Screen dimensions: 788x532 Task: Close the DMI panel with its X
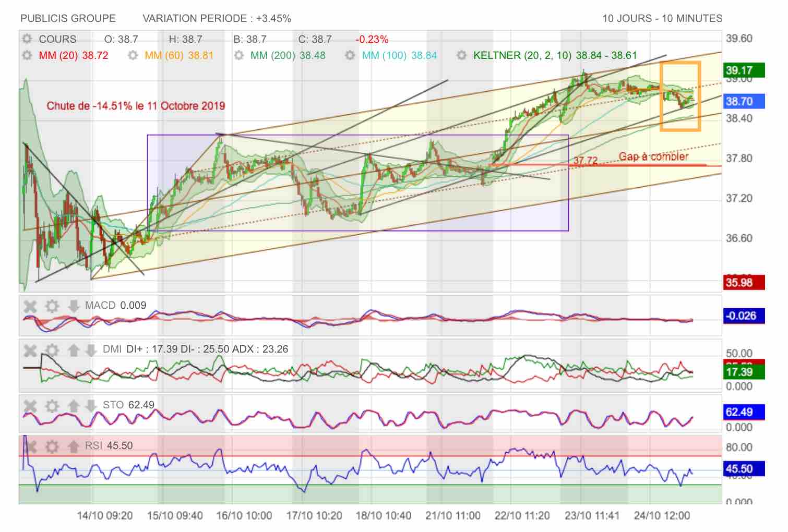tap(30, 350)
